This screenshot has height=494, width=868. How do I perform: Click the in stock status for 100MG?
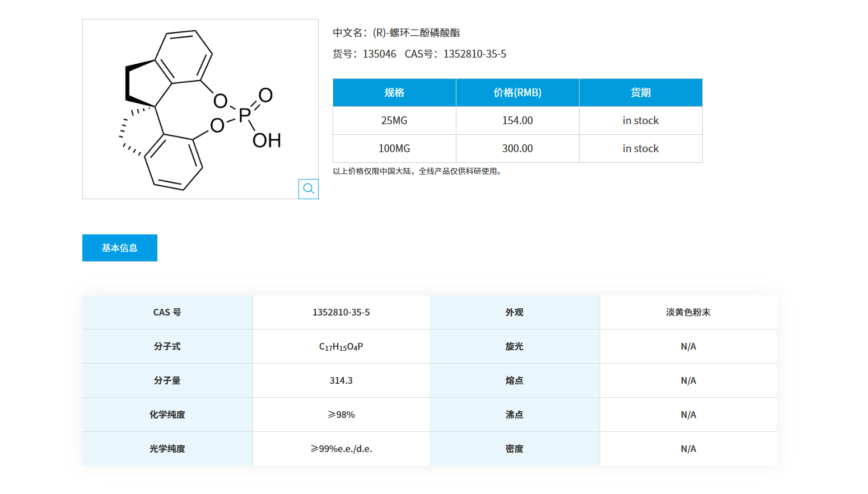point(640,148)
